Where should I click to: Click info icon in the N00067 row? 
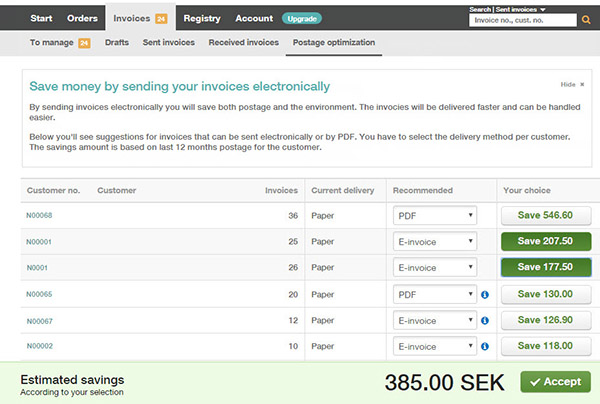click(485, 321)
